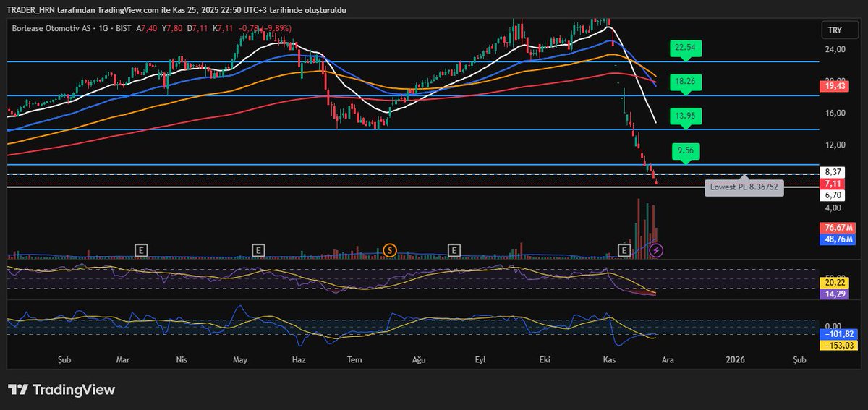Click the Ağu label on time axis
This screenshot has height=410, width=868.
(x=419, y=359)
